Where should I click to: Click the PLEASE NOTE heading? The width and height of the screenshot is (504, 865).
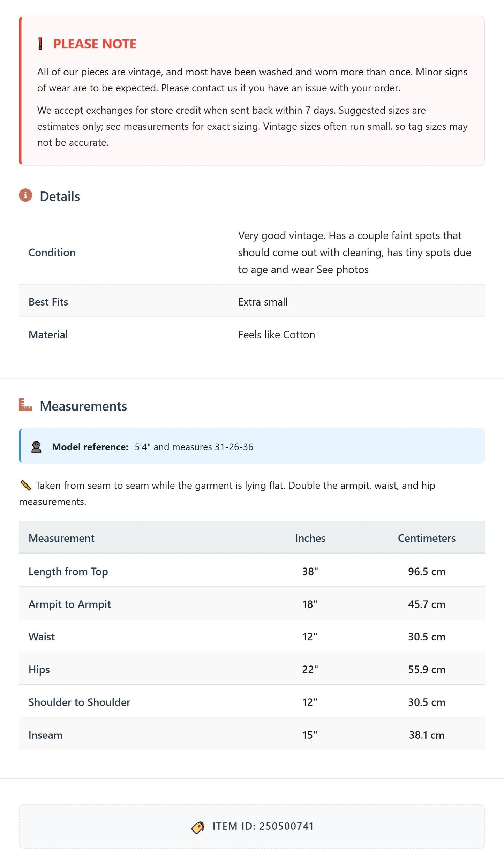point(95,44)
